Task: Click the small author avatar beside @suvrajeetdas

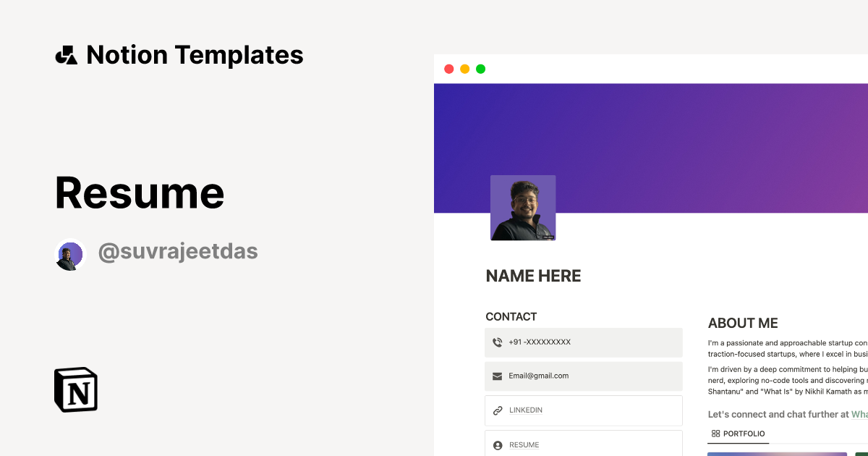Action: pyautogui.click(x=70, y=254)
